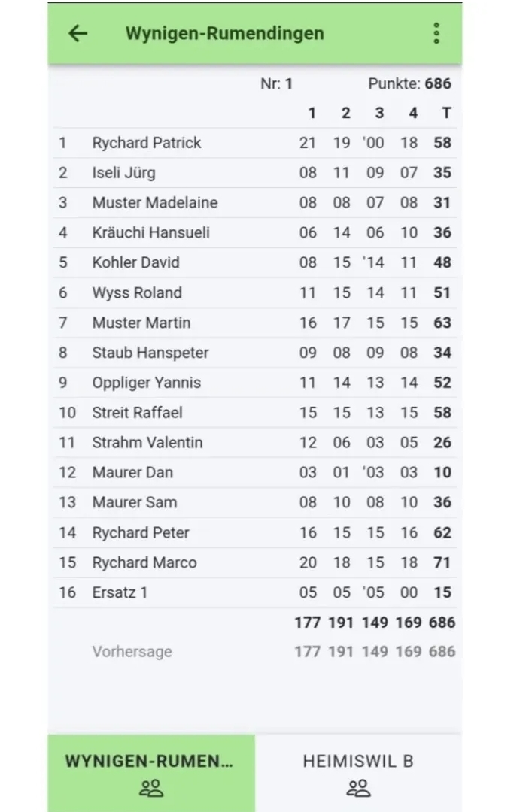
Task: Select the Ersatz 1 substitute row
Action: (120, 593)
